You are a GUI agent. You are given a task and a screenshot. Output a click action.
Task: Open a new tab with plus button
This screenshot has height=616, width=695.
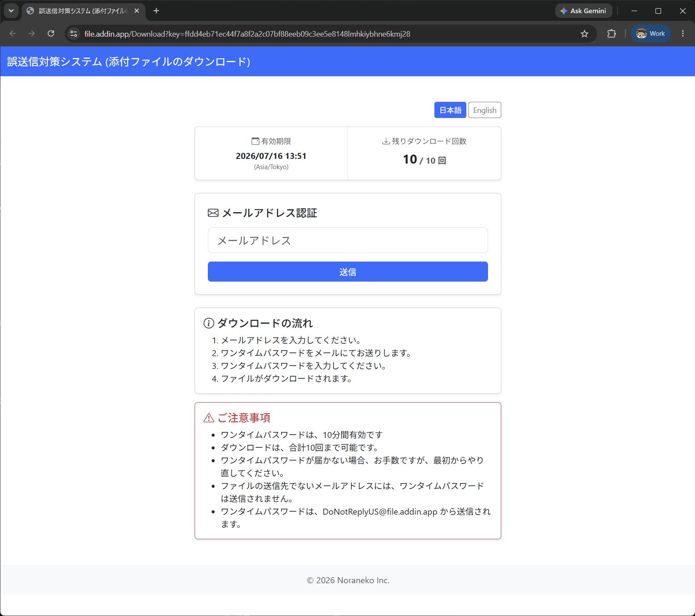[x=156, y=11]
